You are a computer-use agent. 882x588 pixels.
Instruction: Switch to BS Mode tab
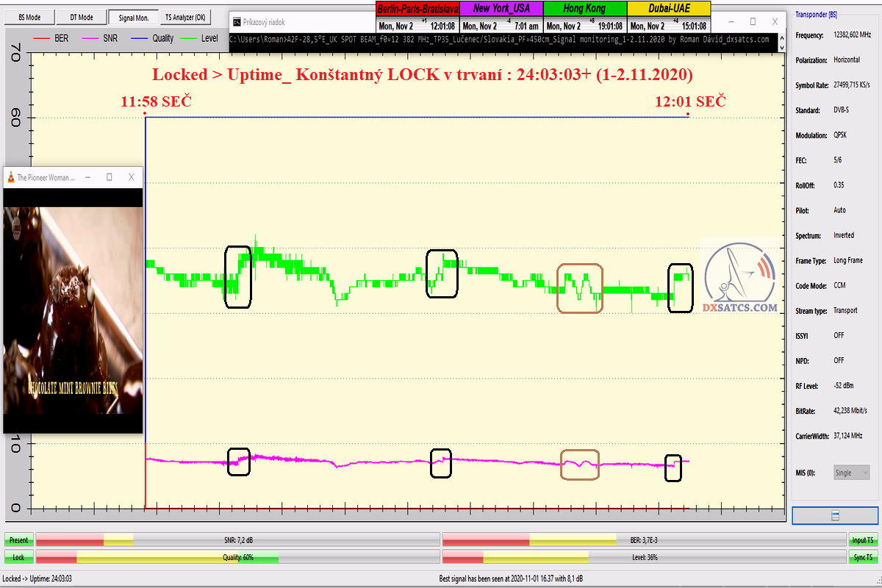click(29, 17)
